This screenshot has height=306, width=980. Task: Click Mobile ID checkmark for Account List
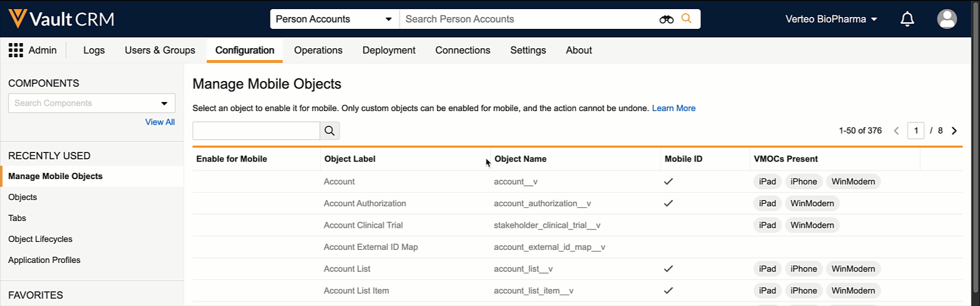668,269
